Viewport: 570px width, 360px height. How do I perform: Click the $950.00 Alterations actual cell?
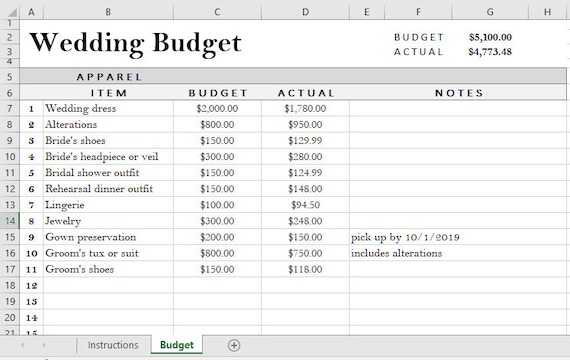coord(305,125)
